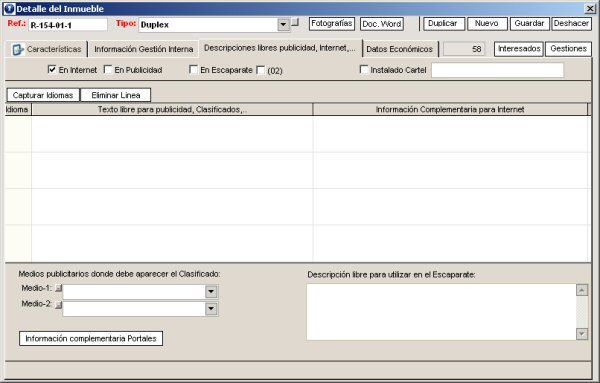
Task: Click the window icon beside Detalle del Inmueble title
Action: 9,8
